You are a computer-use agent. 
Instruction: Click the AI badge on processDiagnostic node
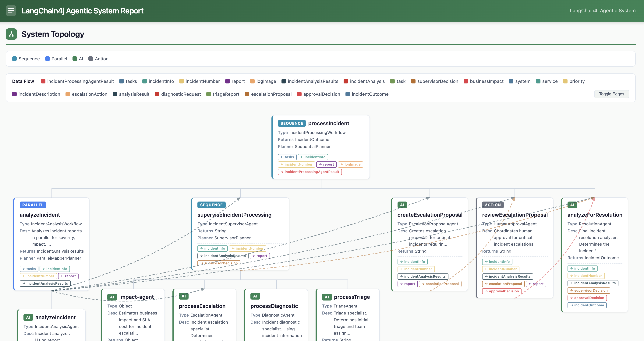coord(255,296)
